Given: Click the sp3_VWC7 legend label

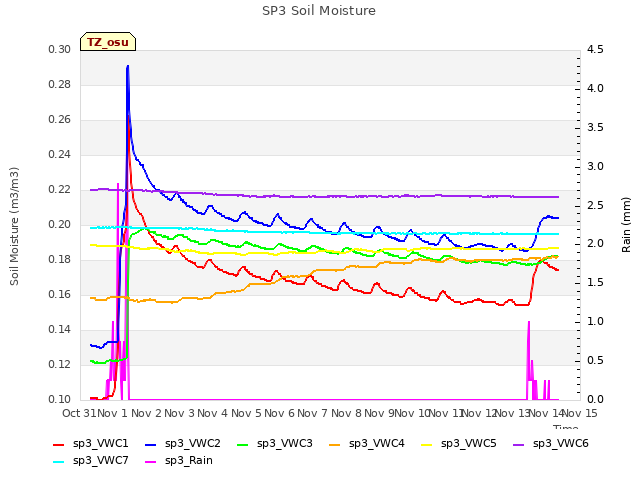Looking at the screenshot, I should point(100,460).
